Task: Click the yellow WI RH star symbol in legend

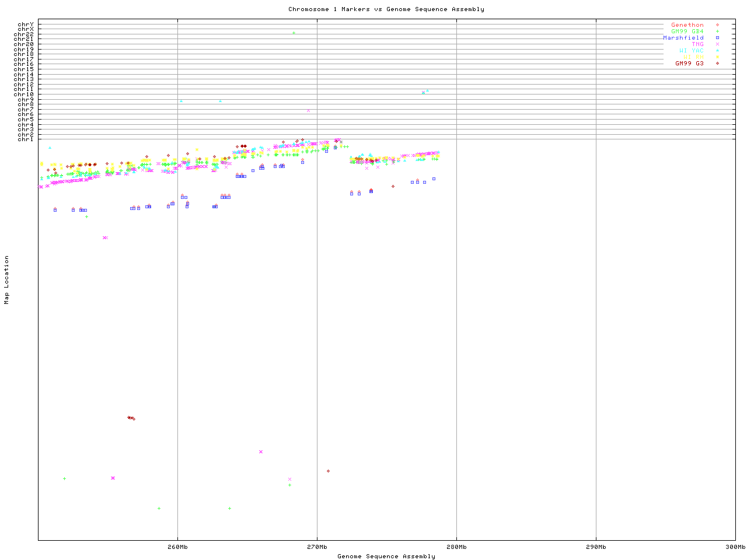Action: (x=717, y=57)
